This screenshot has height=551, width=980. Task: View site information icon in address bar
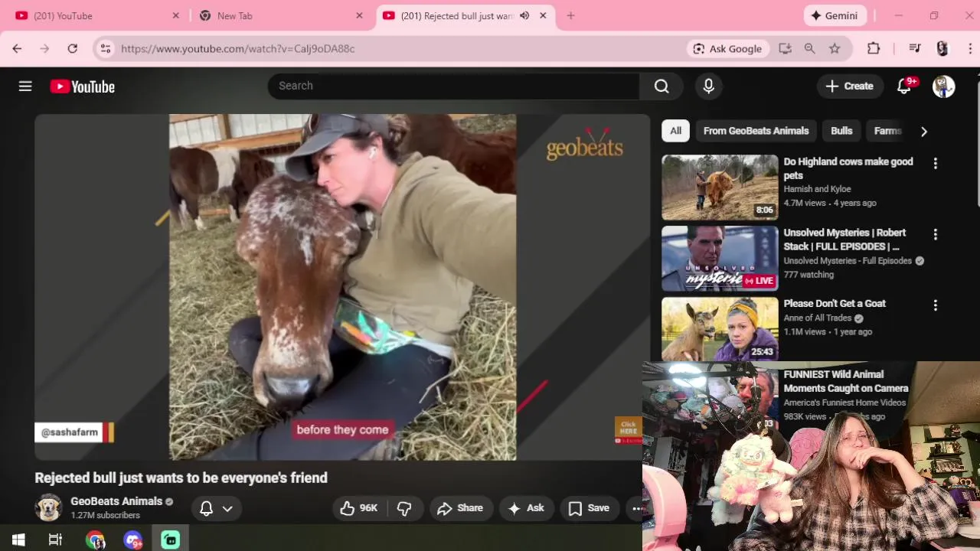[x=106, y=48]
